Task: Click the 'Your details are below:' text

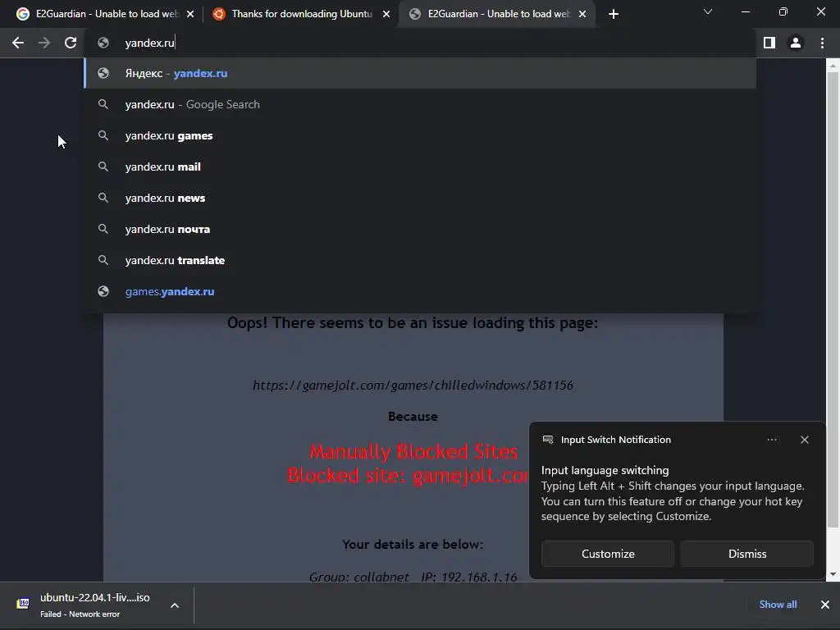Action: (413, 545)
